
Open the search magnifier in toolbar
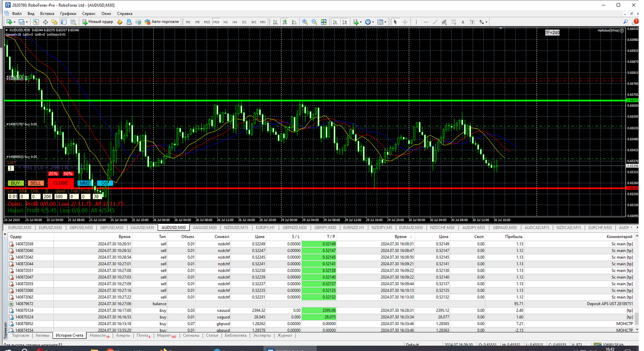point(626,22)
